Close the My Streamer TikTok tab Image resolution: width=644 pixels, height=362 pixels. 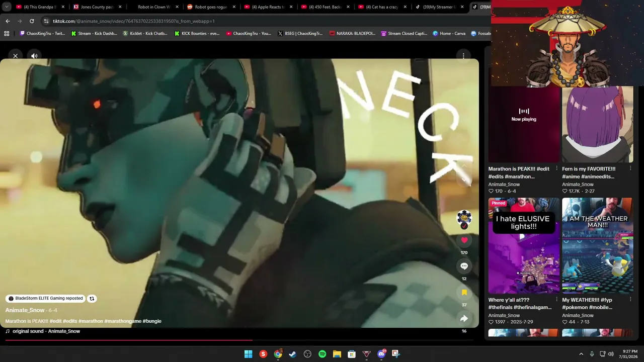[462, 7]
